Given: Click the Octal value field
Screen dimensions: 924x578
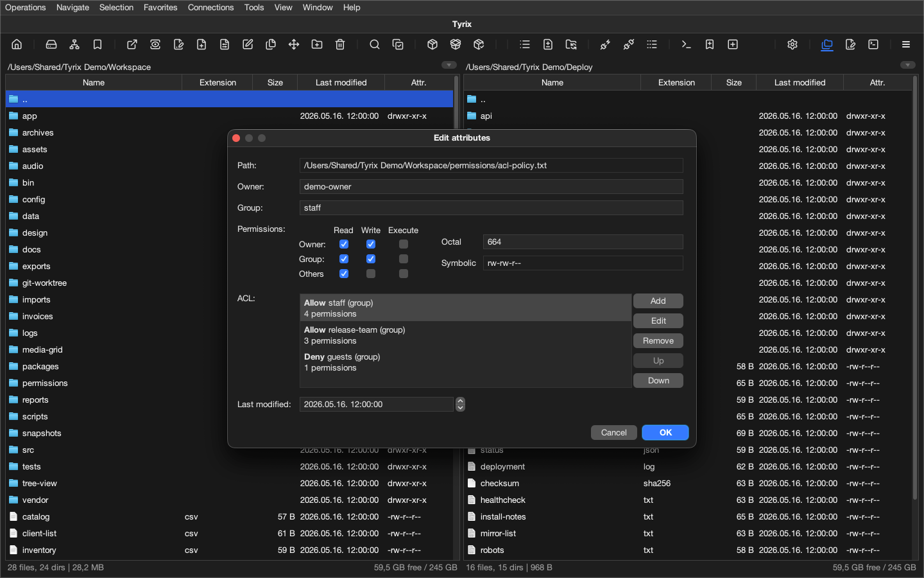Looking at the screenshot, I should [583, 242].
